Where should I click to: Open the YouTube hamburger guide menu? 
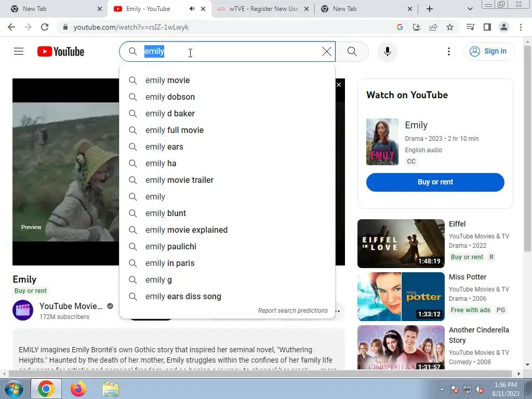pyautogui.click(x=19, y=51)
